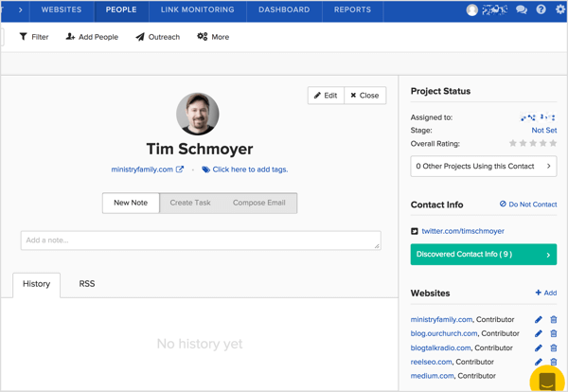Rate contact with the first star

[x=512, y=143]
